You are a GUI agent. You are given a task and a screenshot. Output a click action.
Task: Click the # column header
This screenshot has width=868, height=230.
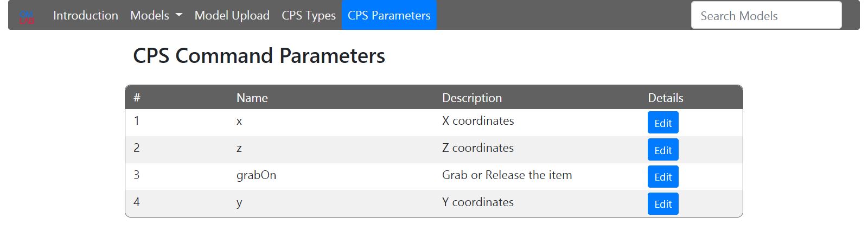point(137,98)
